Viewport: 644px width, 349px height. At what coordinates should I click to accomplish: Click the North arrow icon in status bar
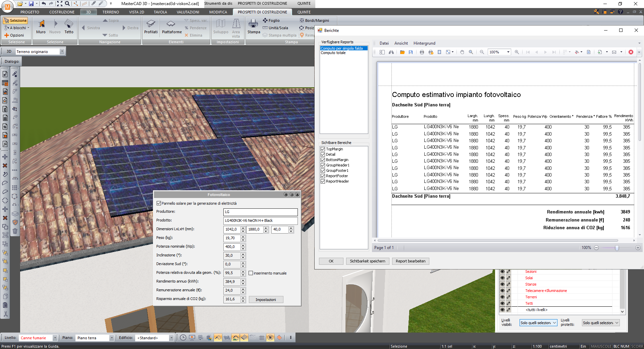click(x=270, y=338)
